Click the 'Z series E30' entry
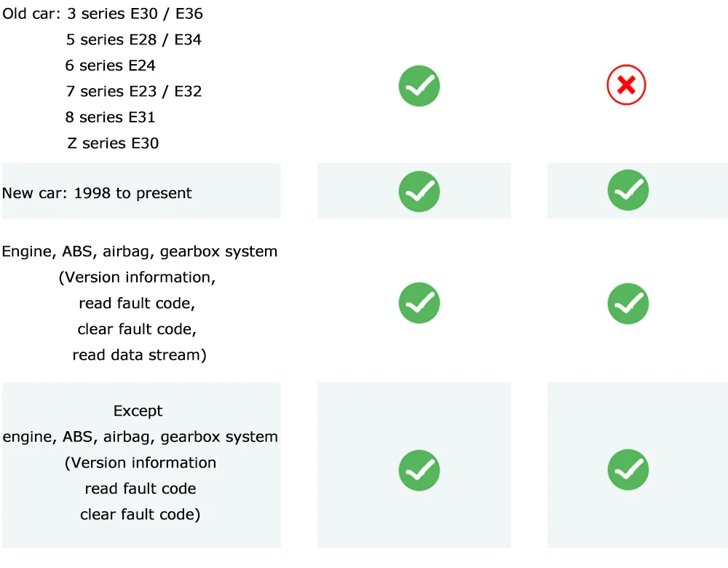The width and height of the screenshot is (728, 568). tap(113, 143)
